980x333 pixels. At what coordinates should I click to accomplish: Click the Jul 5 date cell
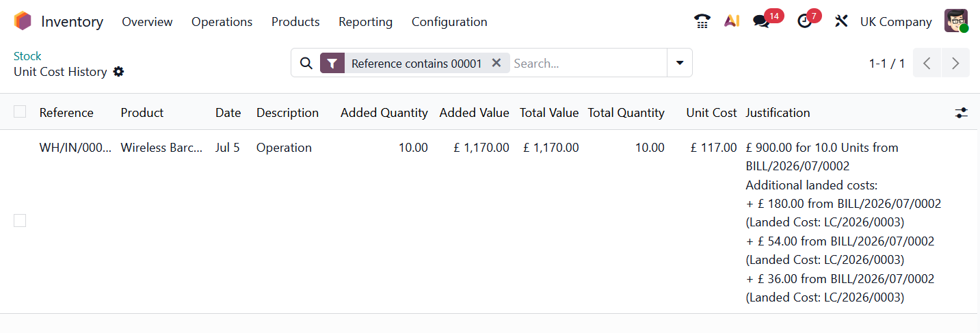[x=228, y=148]
